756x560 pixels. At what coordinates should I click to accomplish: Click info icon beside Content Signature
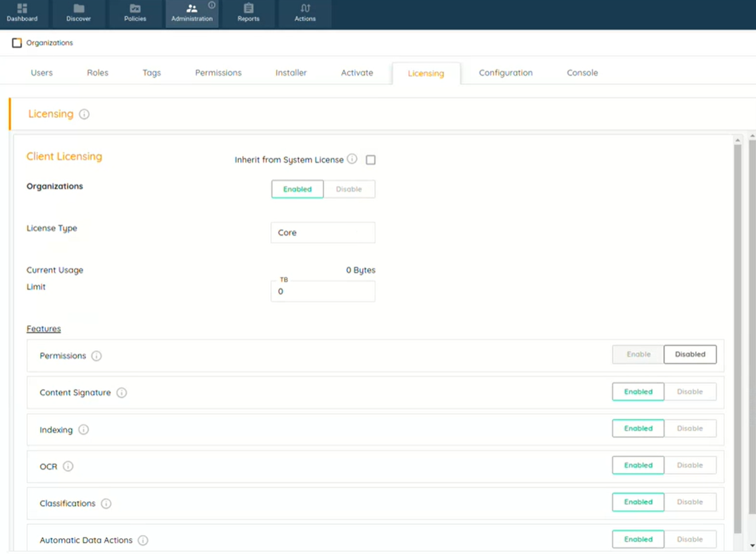pyautogui.click(x=122, y=393)
